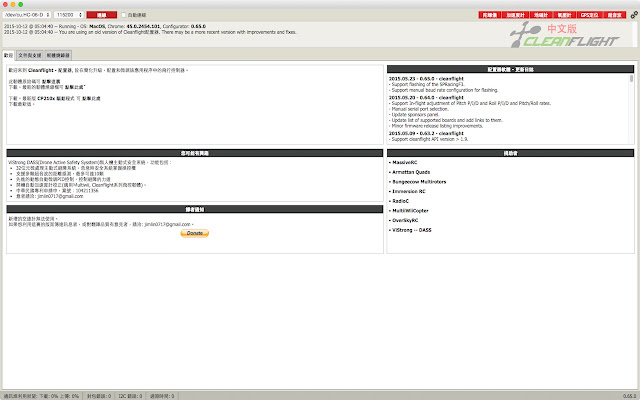
Task: Click the changelog panel header bar
Action: (510, 69)
